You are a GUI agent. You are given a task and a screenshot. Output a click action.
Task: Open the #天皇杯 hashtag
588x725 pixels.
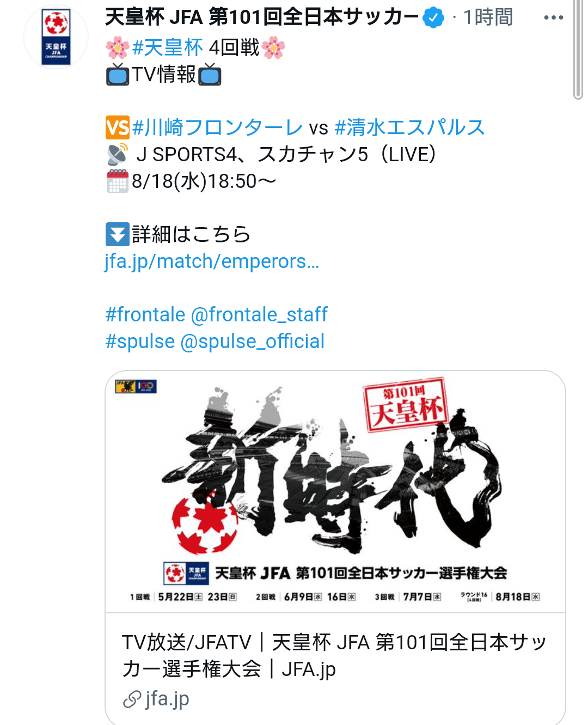point(168,47)
